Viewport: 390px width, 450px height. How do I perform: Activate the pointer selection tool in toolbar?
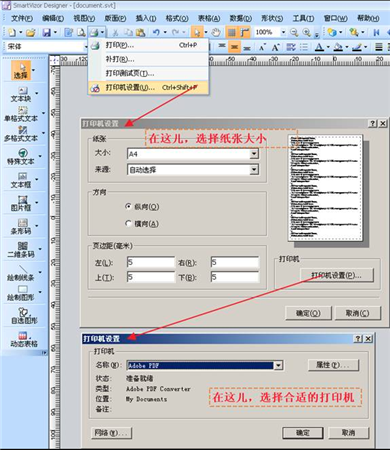pos(197,32)
